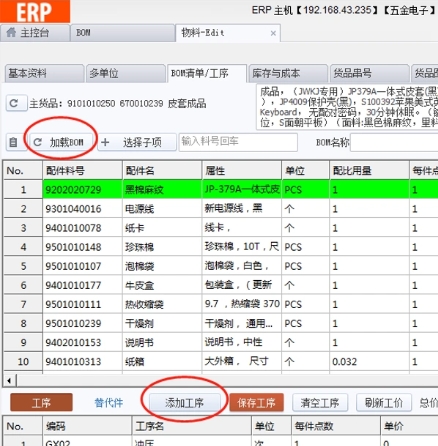Click the home icon on 主控台 tab

pos(11,32)
